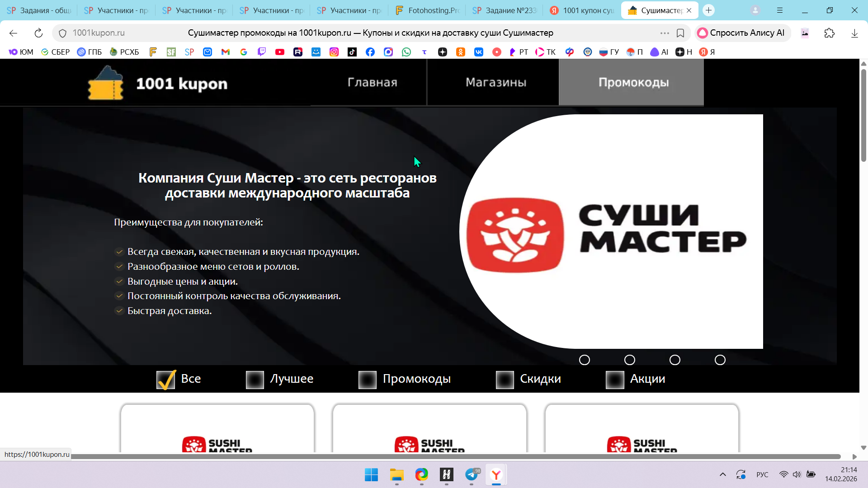The height and width of the screenshot is (488, 868).
Task: Click the WhatsApp bookmark icon
Action: click(x=406, y=52)
